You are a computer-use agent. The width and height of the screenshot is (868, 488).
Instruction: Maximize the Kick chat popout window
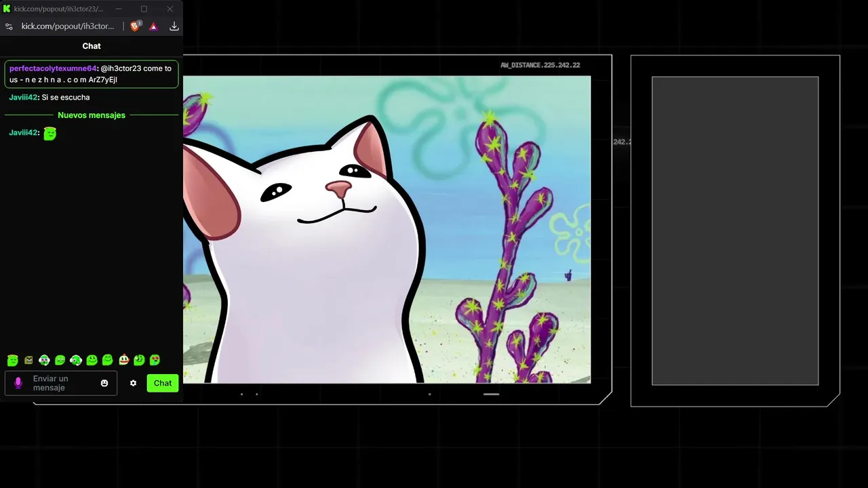pos(144,9)
